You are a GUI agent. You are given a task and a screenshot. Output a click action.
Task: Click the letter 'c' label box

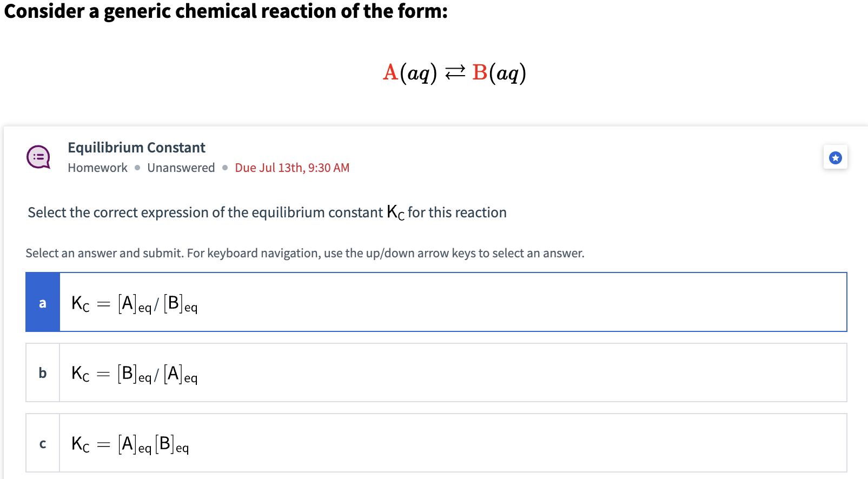(x=42, y=443)
